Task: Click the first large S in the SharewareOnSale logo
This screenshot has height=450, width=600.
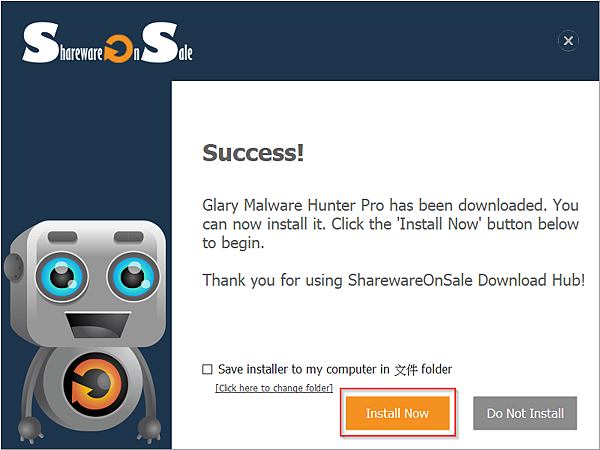Action: tap(41, 42)
